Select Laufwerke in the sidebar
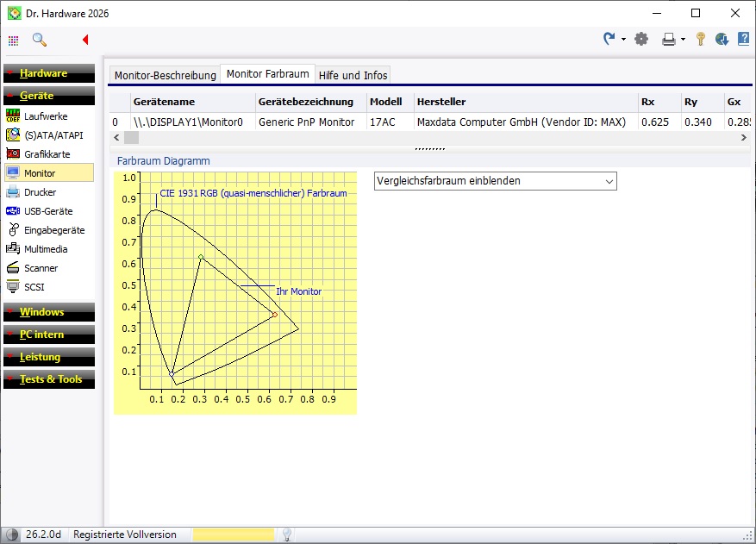 48,116
